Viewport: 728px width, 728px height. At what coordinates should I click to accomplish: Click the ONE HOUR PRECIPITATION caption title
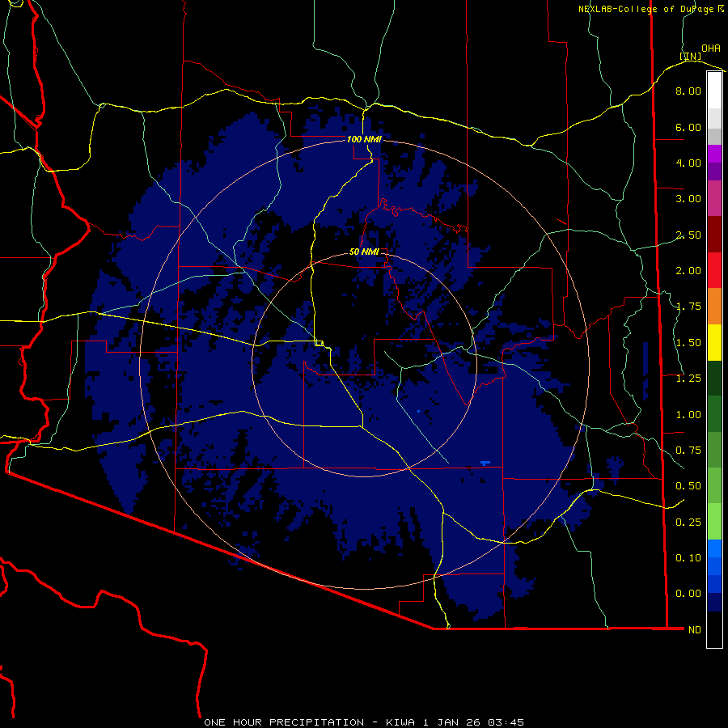(284, 722)
